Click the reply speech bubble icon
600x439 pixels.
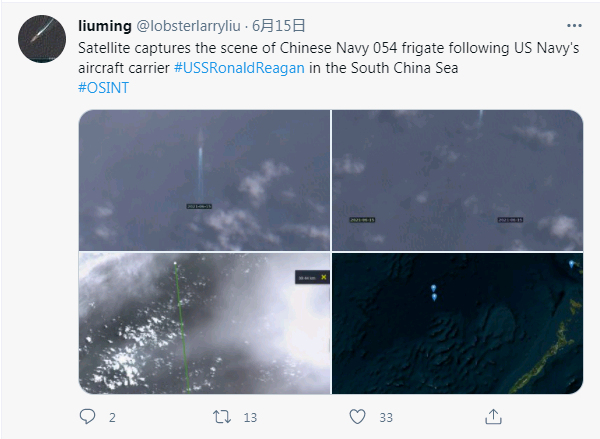[x=87, y=416]
